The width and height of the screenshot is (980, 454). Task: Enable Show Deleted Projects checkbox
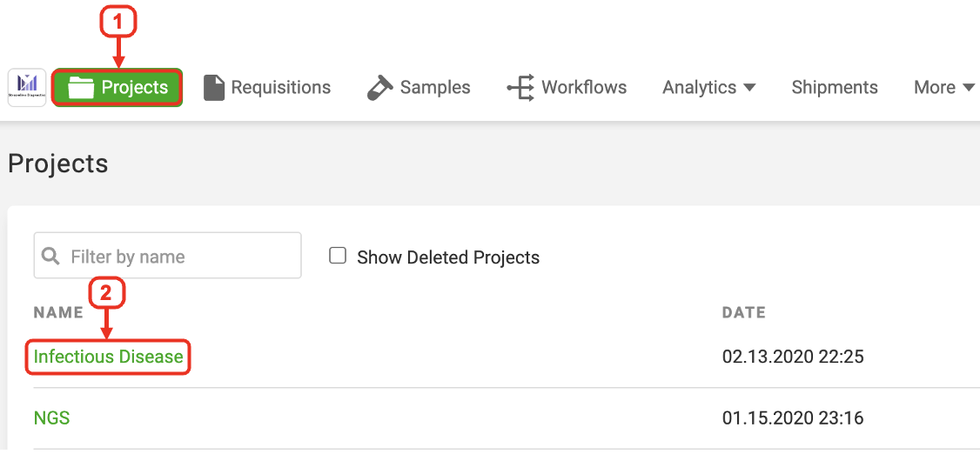click(x=338, y=256)
